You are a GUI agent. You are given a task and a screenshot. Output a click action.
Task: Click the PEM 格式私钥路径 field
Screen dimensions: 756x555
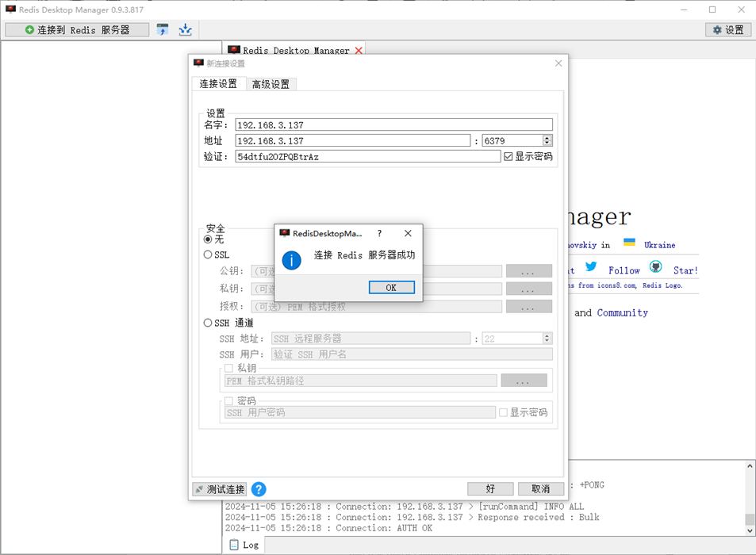(x=361, y=381)
